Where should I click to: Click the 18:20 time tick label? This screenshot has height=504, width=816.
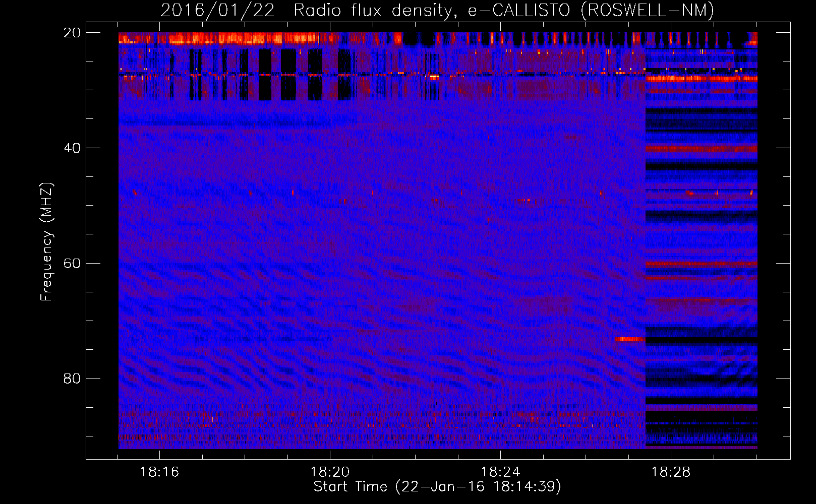330,472
